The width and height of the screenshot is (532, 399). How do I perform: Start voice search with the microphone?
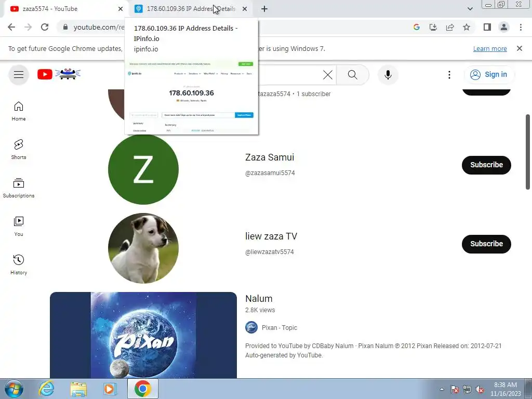388,75
